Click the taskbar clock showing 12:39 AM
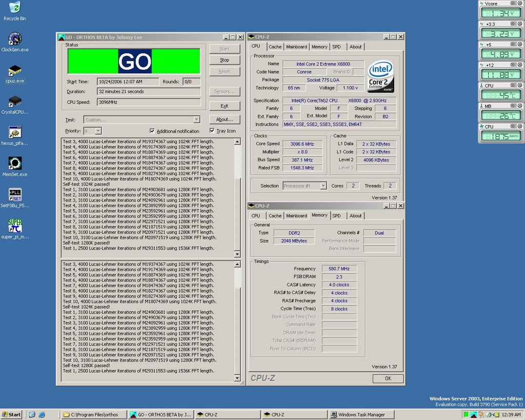The height and width of the screenshot is (420, 525). pos(511,415)
